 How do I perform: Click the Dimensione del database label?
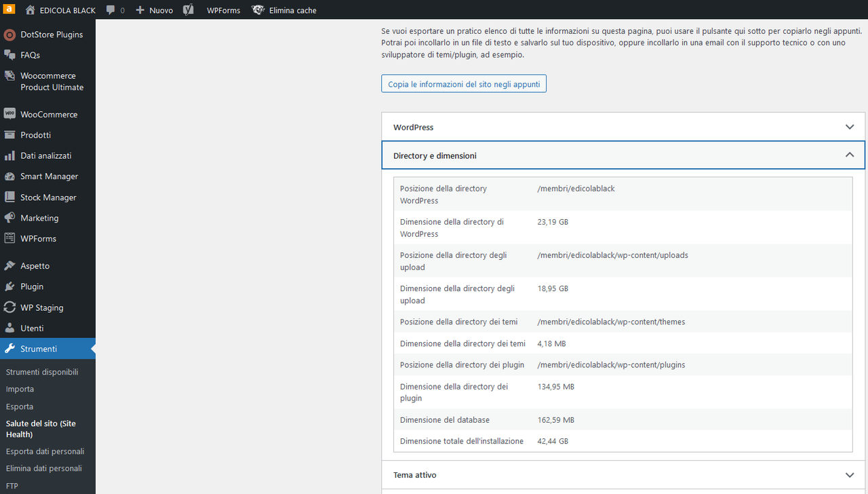pyautogui.click(x=445, y=420)
